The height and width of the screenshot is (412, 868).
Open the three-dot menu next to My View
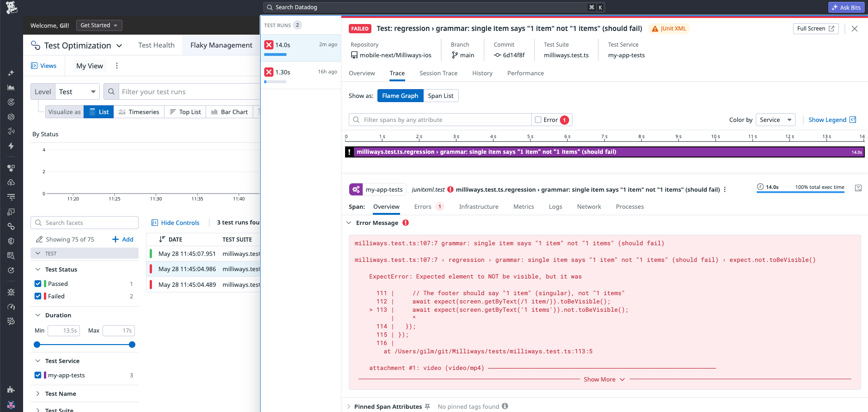(x=117, y=66)
